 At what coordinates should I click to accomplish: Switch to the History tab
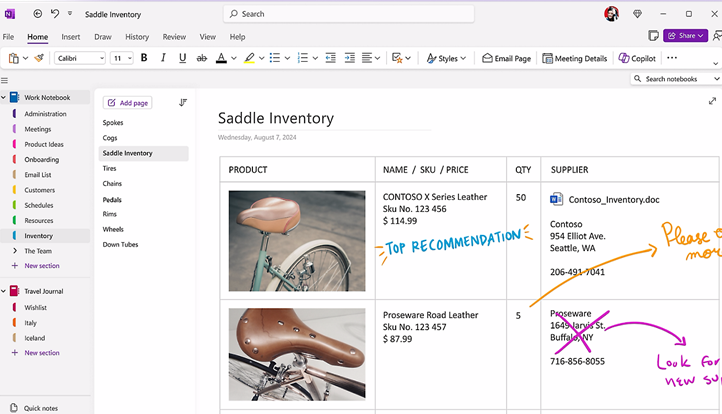pyautogui.click(x=137, y=37)
